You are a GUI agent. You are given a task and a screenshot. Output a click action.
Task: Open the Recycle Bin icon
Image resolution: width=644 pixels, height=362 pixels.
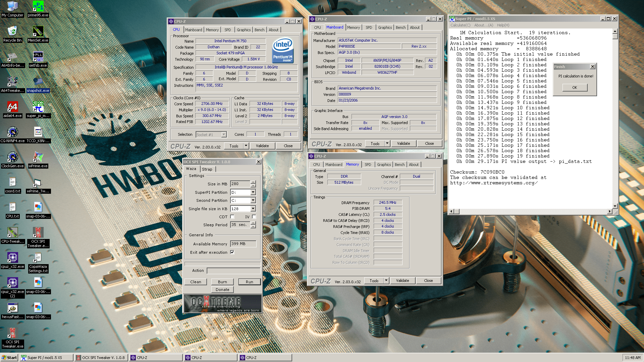pos(12,34)
